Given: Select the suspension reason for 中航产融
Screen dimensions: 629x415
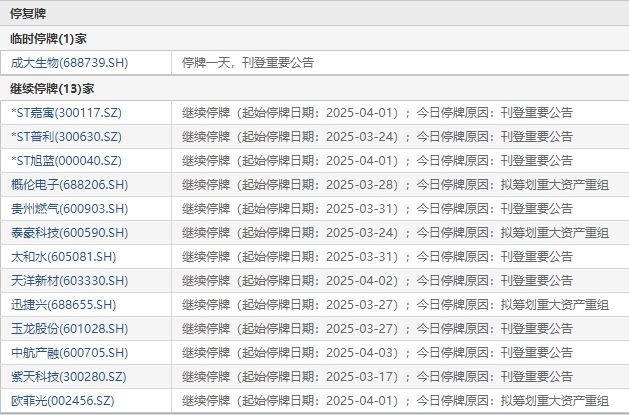Looking at the screenshot, I should click(x=377, y=353).
